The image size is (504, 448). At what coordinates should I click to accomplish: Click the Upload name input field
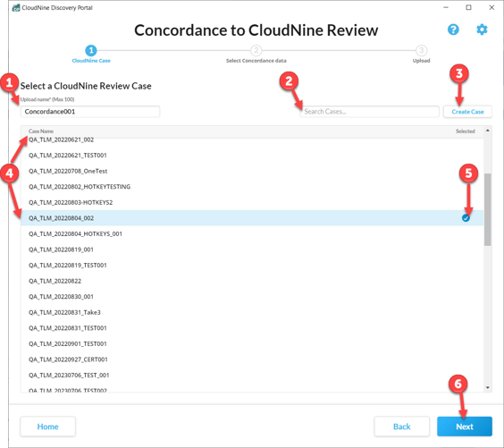point(90,112)
